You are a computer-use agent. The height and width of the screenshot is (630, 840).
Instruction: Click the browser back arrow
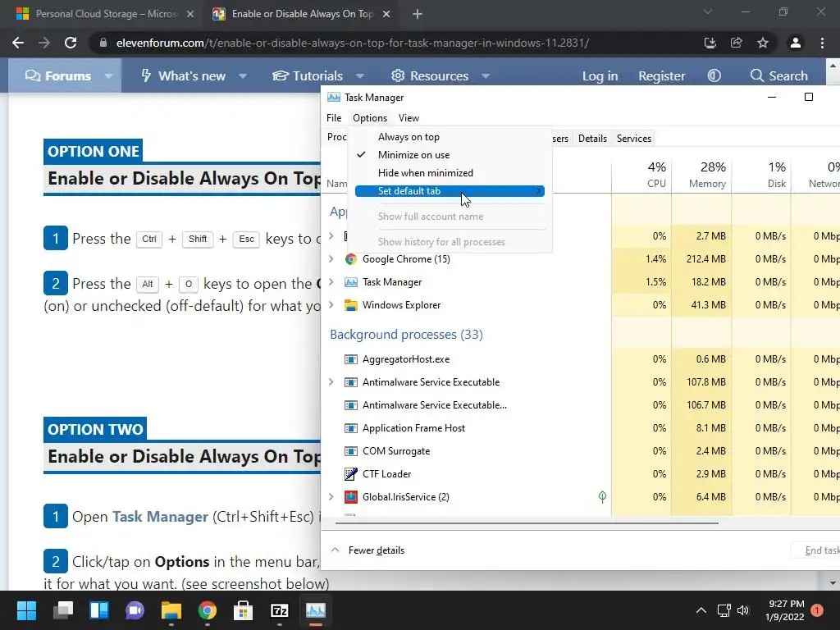point(18,43)
